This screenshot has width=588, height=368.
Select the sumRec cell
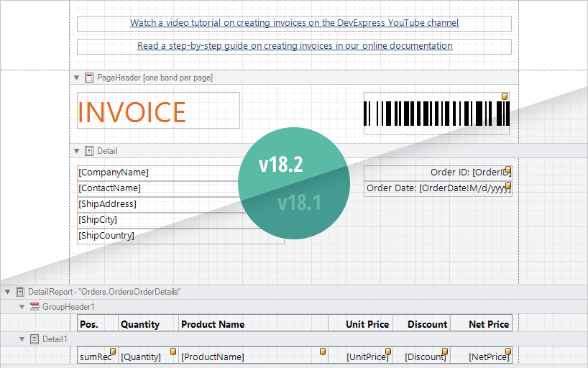tap(97, 356)
